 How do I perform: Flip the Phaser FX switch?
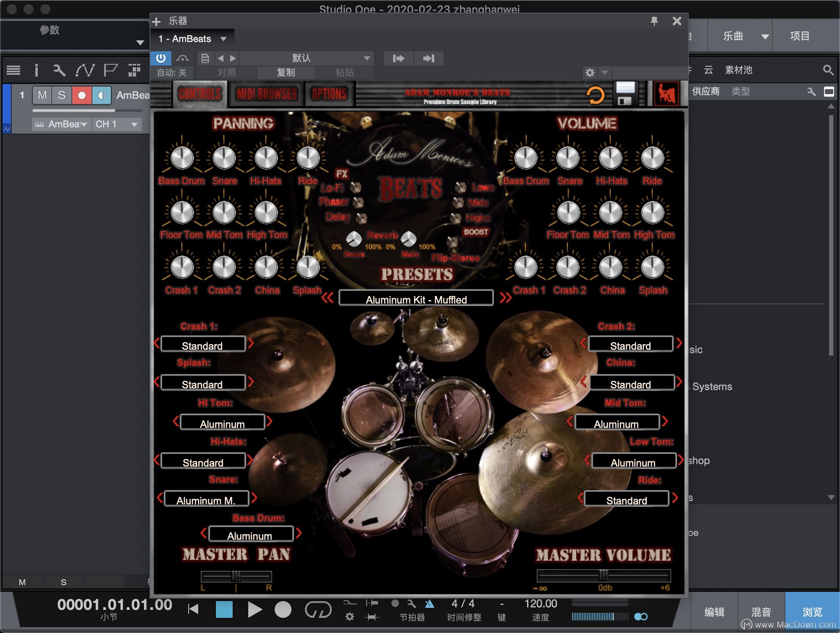[x=358, y=202]
